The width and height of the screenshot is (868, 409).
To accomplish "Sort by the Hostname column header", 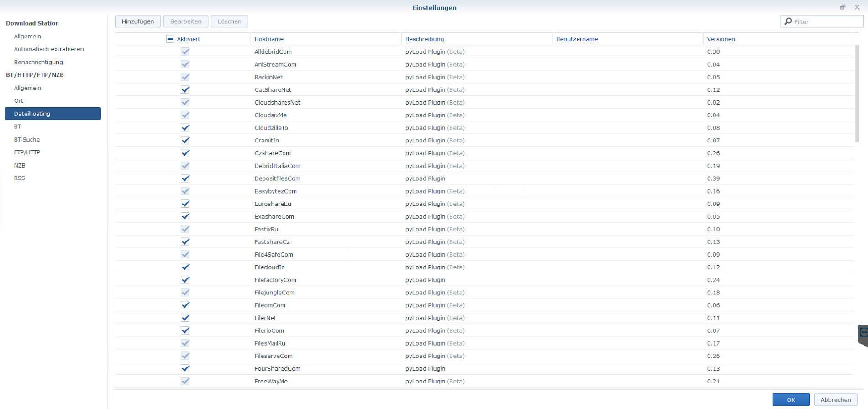I will tap(326, 39).
